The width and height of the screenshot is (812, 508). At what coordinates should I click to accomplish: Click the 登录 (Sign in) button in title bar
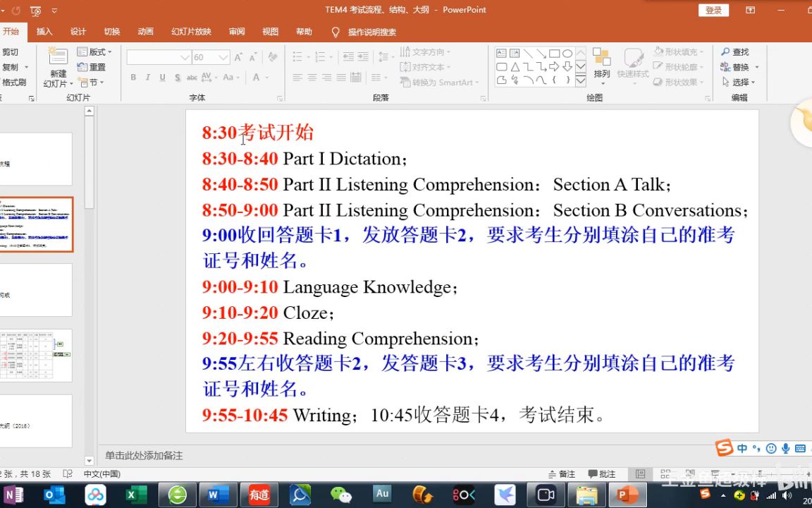(x=713, y=10)
